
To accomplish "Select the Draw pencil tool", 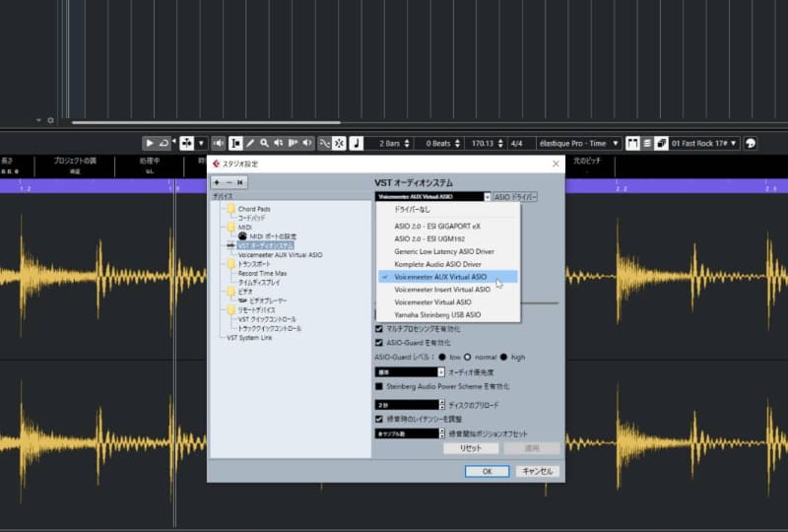I will pos(250,143).
